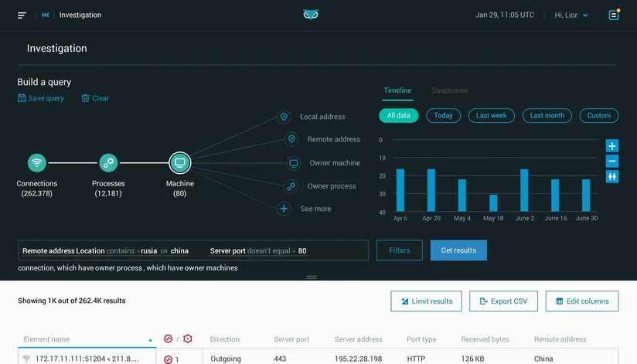The height and width of the screenshot is (364, 637).
Task: Save the current query
Action: [x=41, y=98]
